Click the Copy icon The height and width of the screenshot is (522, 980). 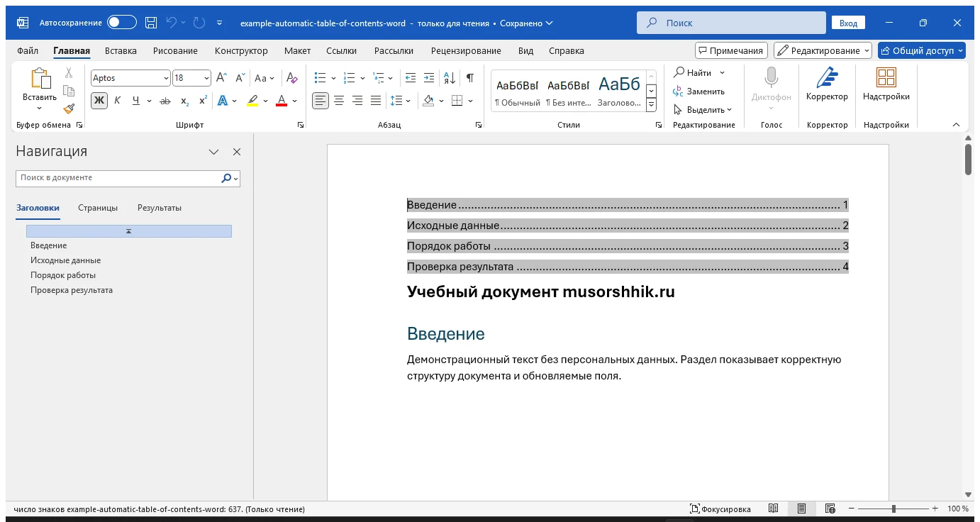click(x=69, y=91)
